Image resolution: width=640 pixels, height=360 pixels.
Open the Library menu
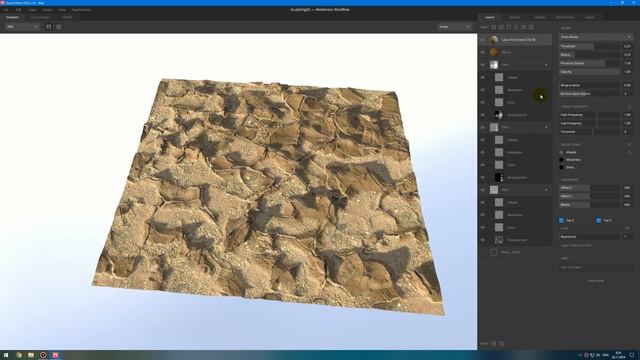(x=47, y=9)
